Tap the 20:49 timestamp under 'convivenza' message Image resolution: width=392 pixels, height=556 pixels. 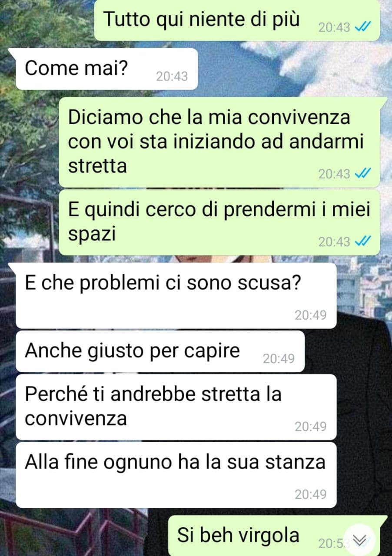(310, 427)
